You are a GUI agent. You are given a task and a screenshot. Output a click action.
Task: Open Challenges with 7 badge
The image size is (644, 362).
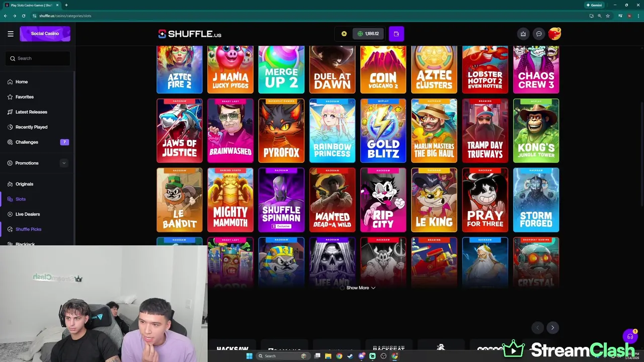click(38, 142)
